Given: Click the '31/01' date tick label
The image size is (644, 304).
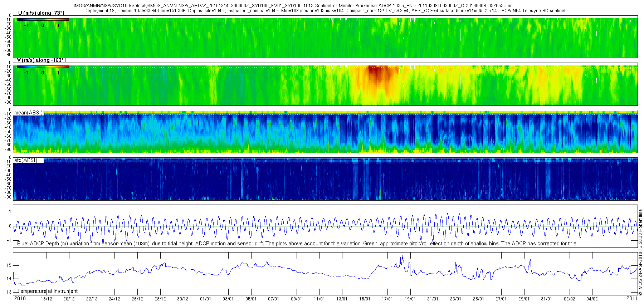Looking at the screenshot, I should (547, 299).
